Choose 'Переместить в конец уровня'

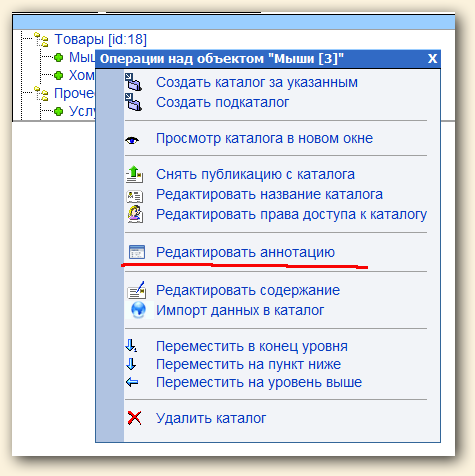click(x=252, y=346)
